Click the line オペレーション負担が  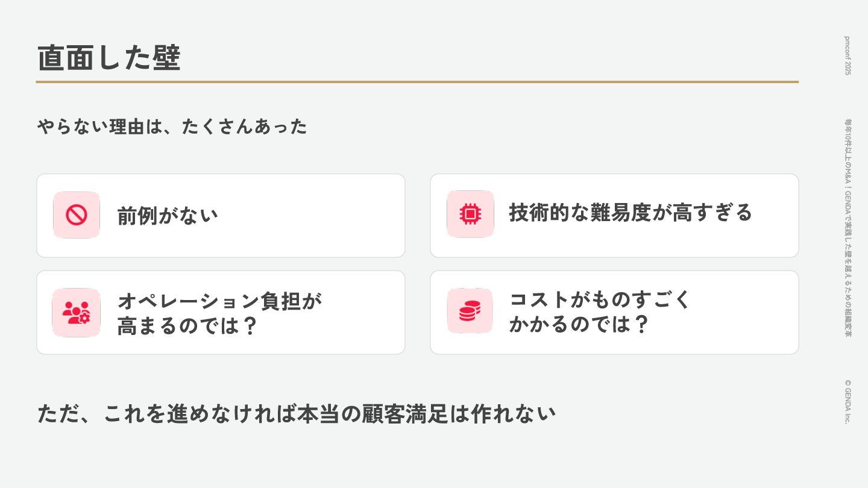[x=219, y=301]
